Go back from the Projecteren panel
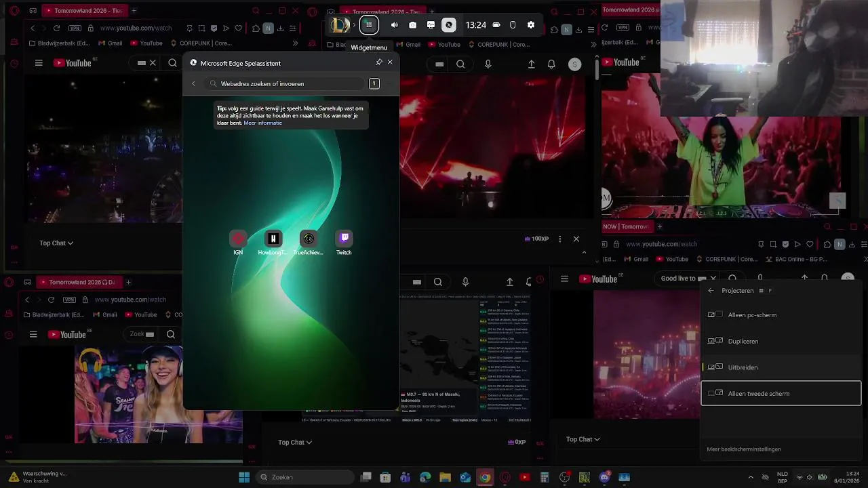 [711, 290]
